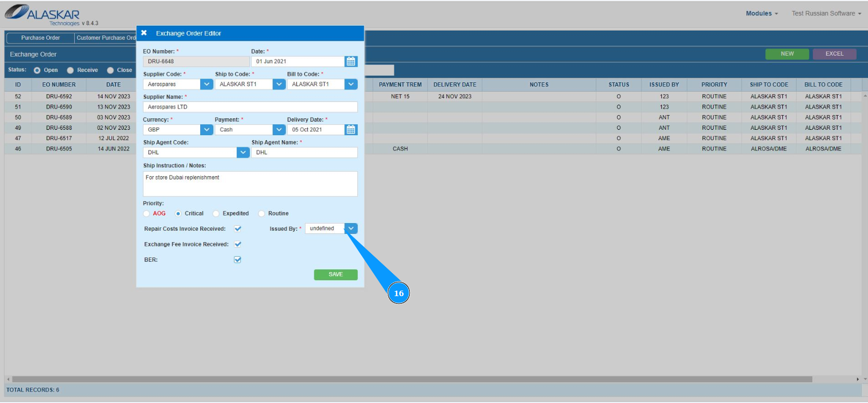Select the DRU-6589 order row
Image resolution: width=868 pixels, height=403 pixels.
click(x=433, y=117)
